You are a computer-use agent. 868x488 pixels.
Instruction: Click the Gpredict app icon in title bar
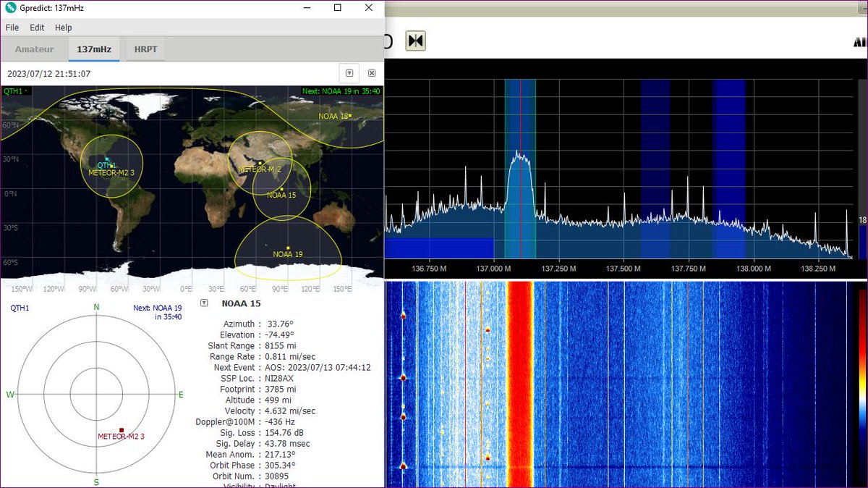pos(9,8)
